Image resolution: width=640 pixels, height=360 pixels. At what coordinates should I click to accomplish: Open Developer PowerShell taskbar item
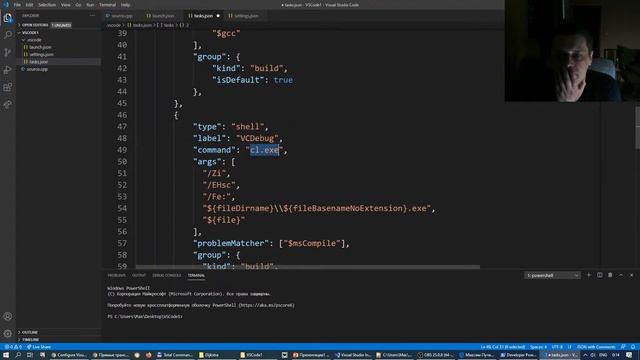[x=518, y=355]
